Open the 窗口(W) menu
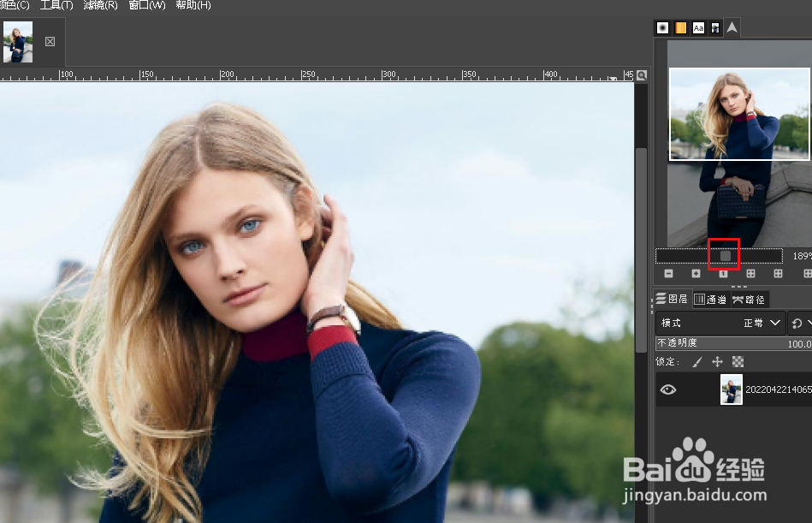Screen dimensions: 812x523 (x=146, y=5)
